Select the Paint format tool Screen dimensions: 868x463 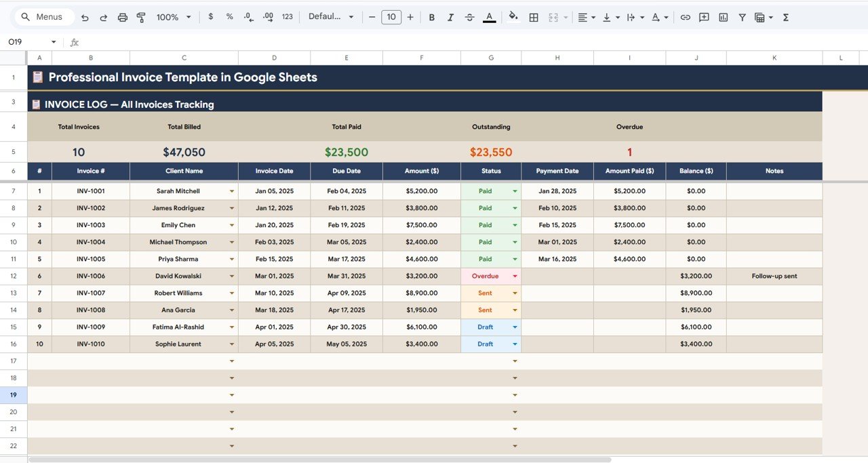point(141,17)
